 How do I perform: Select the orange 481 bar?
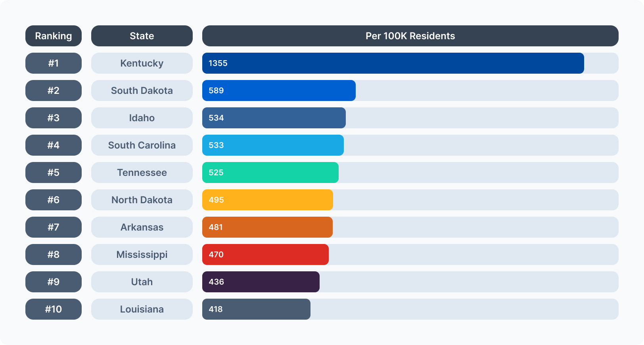(x=267, y=227)
